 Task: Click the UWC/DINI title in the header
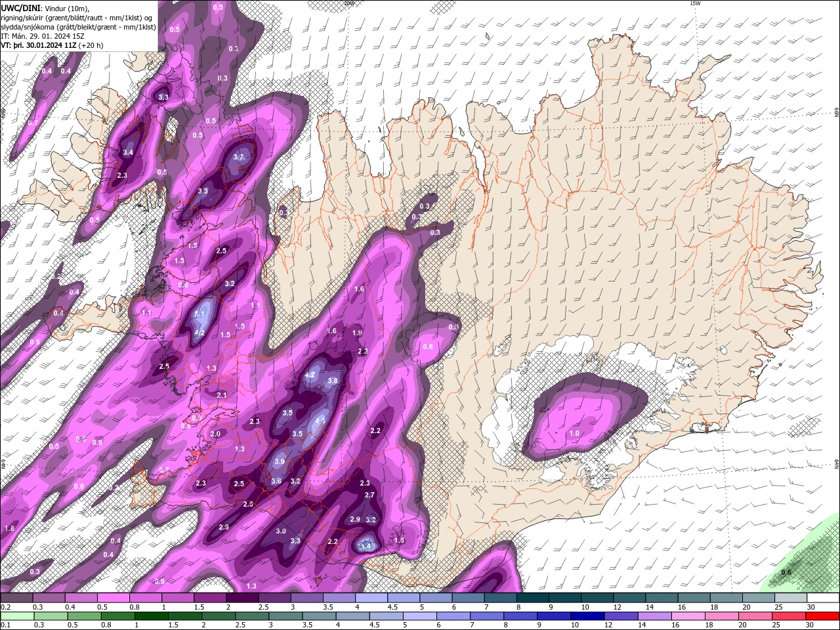point(20,8)
